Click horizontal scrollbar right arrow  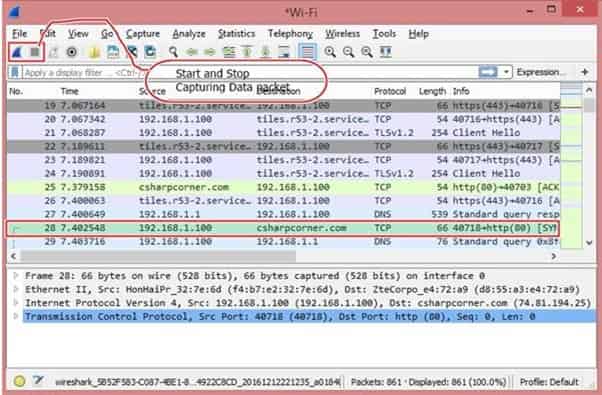point(553,256)
